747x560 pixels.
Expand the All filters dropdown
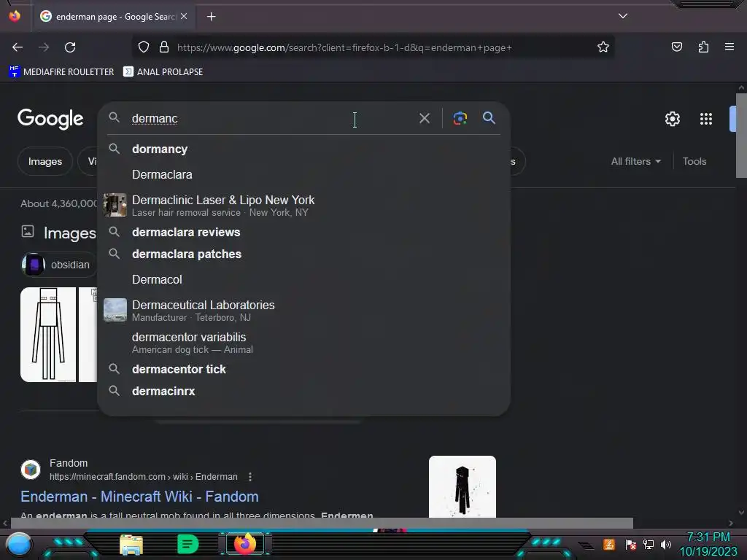point(636,161)
